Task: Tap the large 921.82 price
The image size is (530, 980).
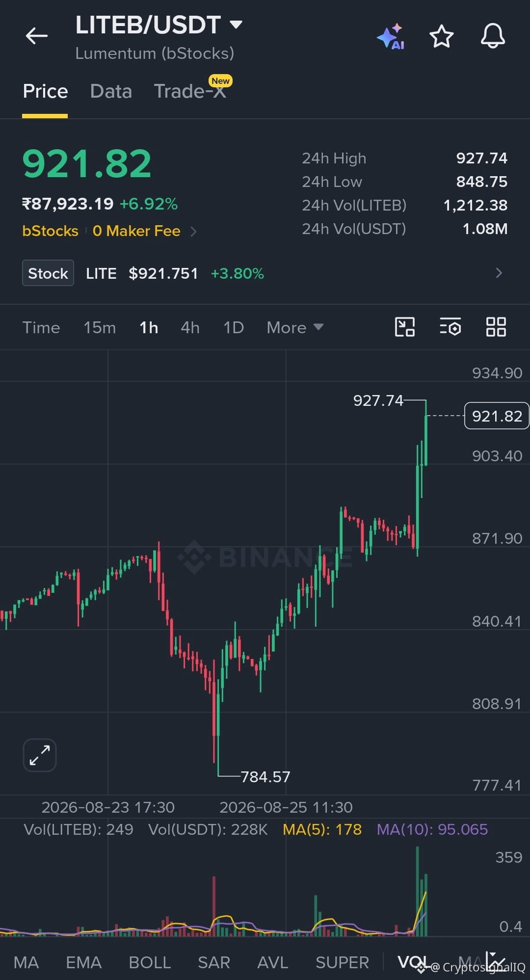Action: [x=87, y=163]
